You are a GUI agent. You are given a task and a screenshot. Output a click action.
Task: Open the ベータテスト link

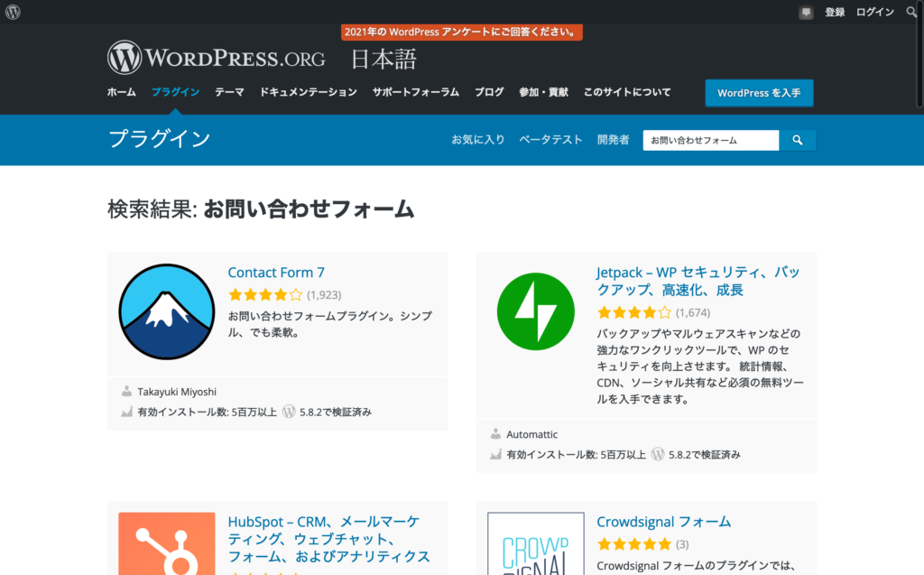550,140
